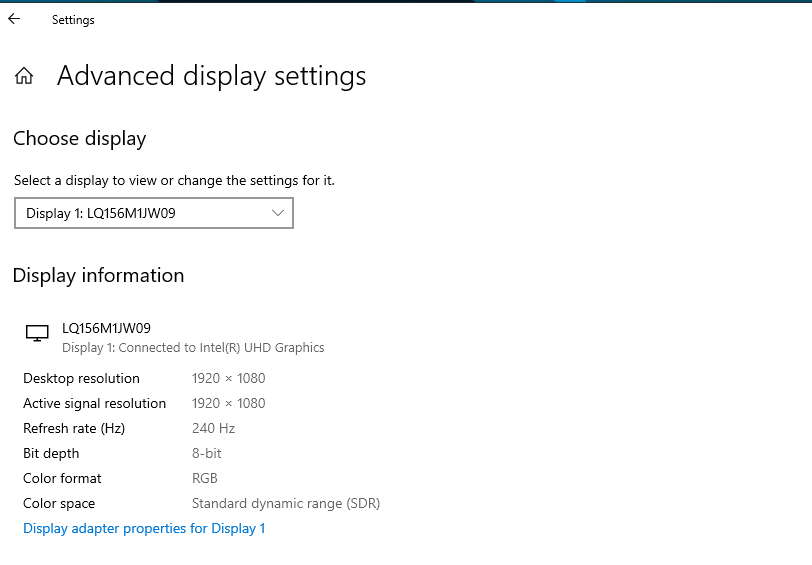The image size is (812, 565).
Task: Click the Standard dynamic range (SDR) value
Action: (x=285, y=503)
